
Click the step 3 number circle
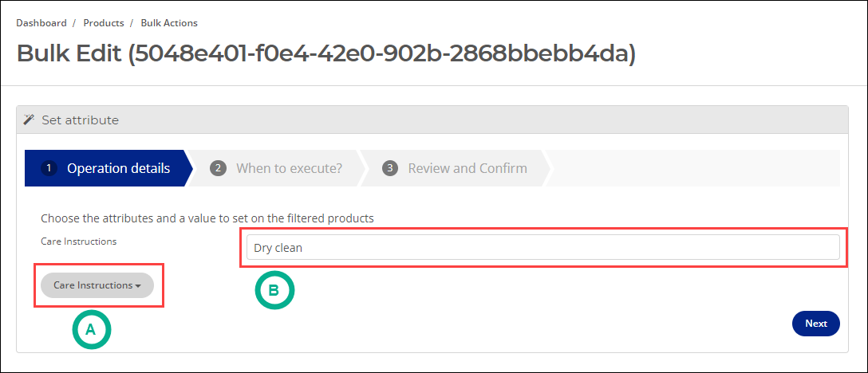pyautogui.click(x=390, y=168)
